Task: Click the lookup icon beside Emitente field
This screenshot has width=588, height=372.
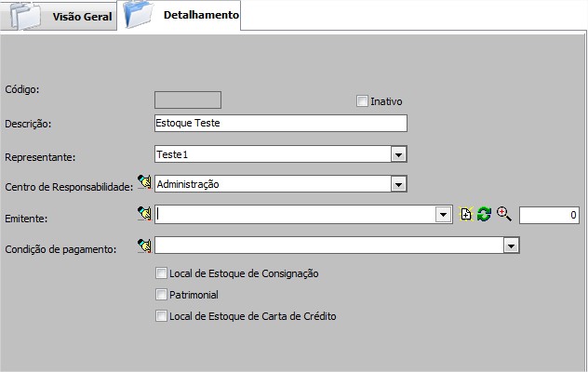Action: (144, 214)
